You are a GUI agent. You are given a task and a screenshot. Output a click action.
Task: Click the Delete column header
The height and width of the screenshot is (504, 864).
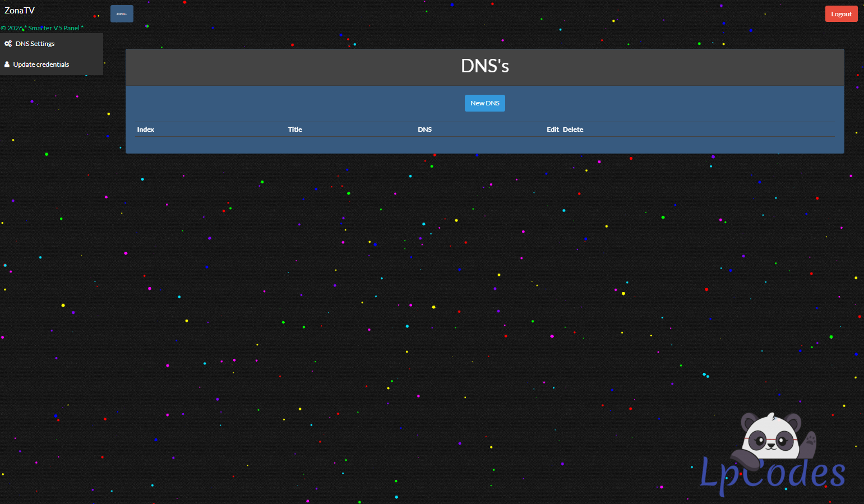point(573,130)
